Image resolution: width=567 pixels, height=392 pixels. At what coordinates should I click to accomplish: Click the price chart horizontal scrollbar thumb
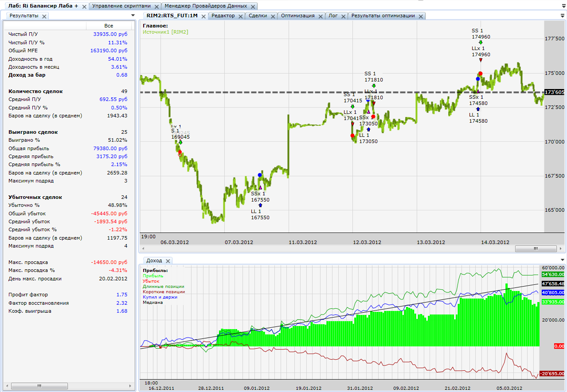click(536, 249)
